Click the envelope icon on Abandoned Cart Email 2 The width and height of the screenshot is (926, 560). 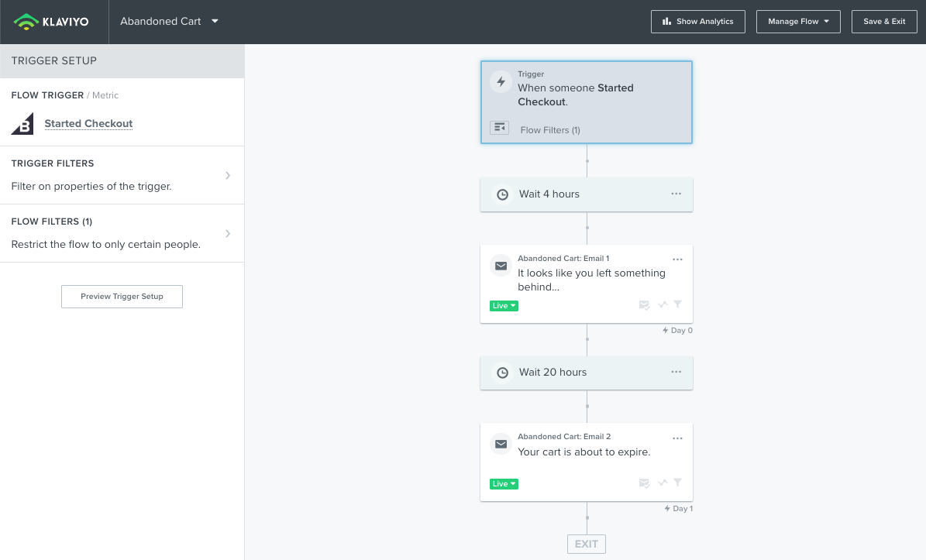pos(501,444)
